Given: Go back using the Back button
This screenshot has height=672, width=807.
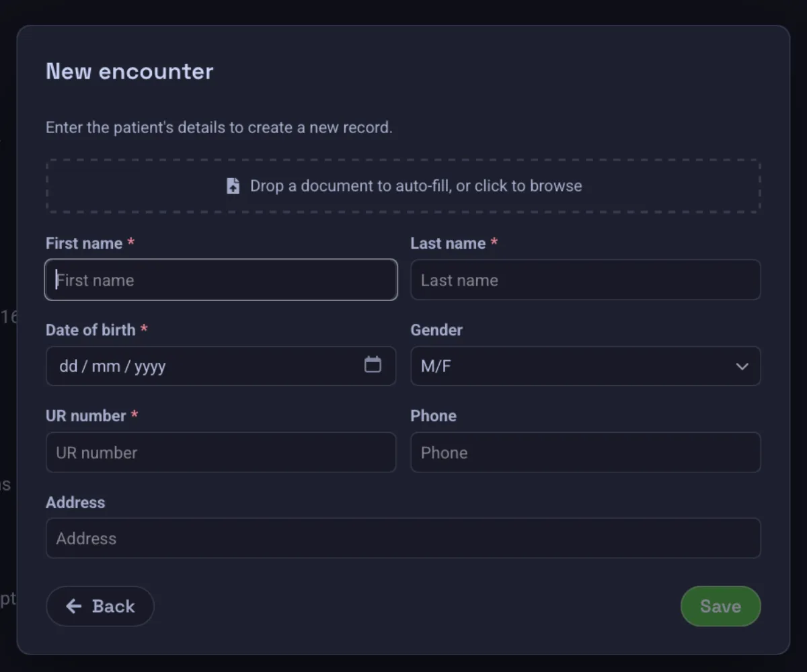Looking at the screenshot, I should click(100, 606).
